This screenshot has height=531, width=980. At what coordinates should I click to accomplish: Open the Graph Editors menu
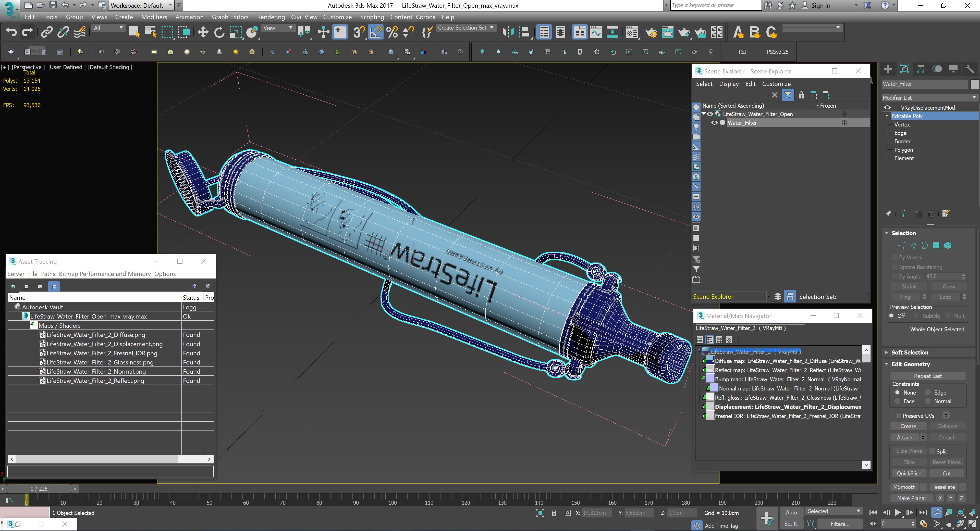pos(230,17)
